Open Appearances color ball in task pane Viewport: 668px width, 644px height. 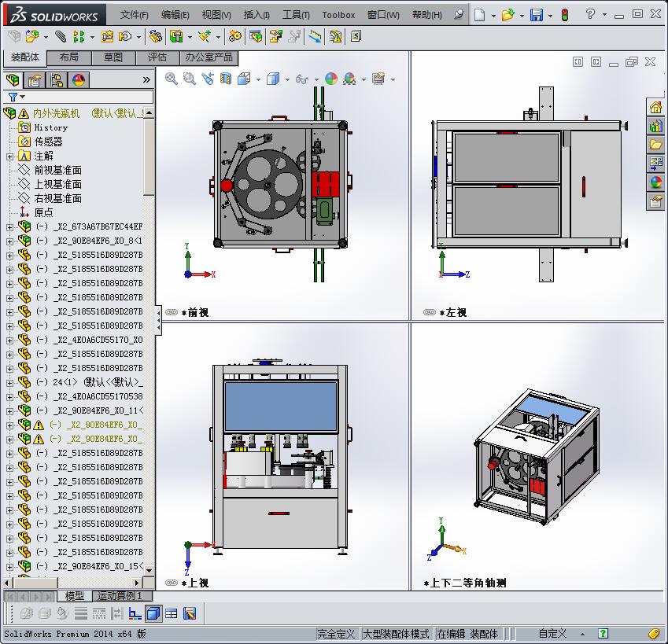pos(655,182)
